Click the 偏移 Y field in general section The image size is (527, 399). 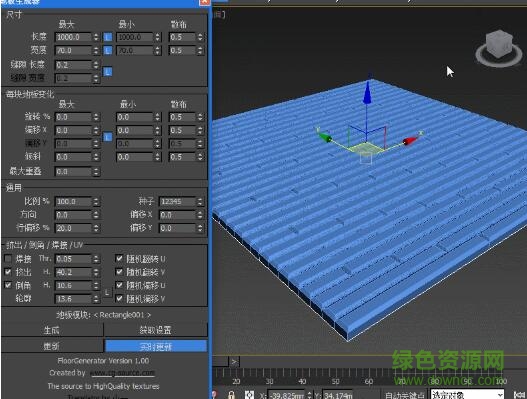point(177,228)
